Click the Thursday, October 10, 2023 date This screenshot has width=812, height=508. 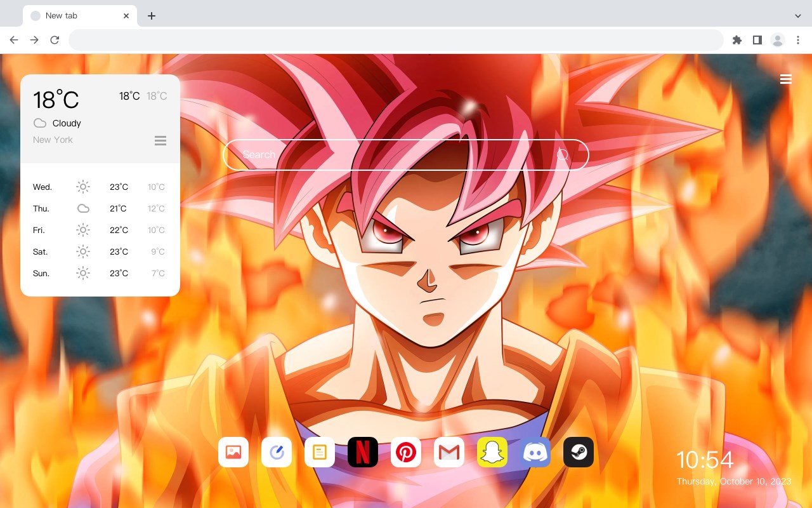734,481
